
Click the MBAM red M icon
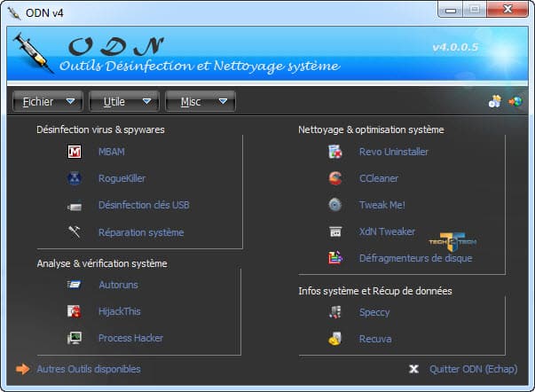(75, 152)
